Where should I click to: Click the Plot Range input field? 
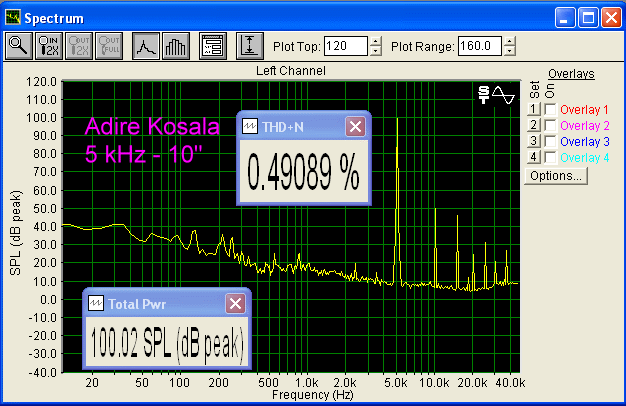(480, 46)
